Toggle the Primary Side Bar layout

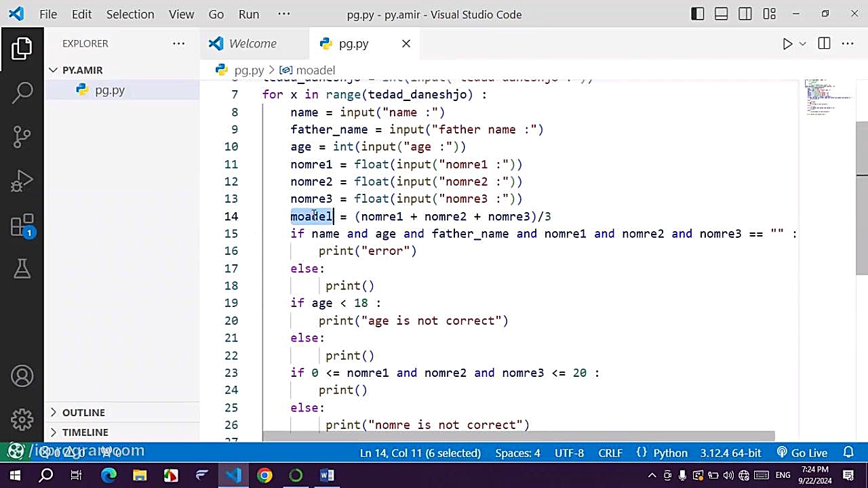[x=697, y=14]
